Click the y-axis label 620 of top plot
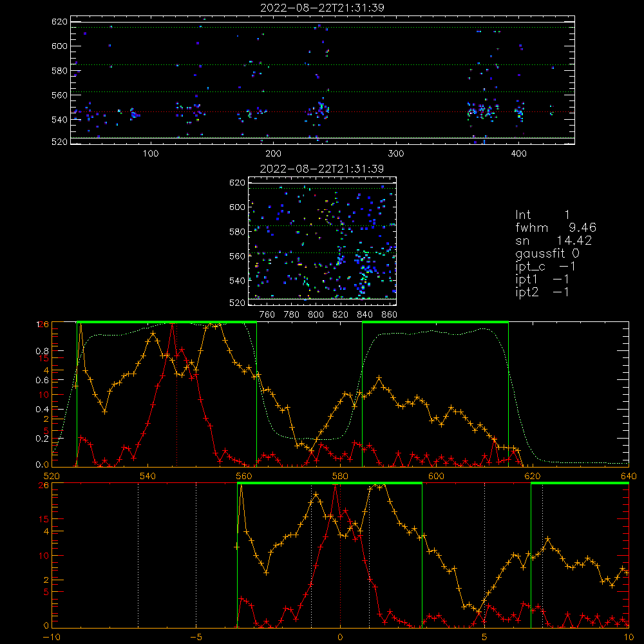This screenshot has width=644, height=644. (x=59, y=21)
